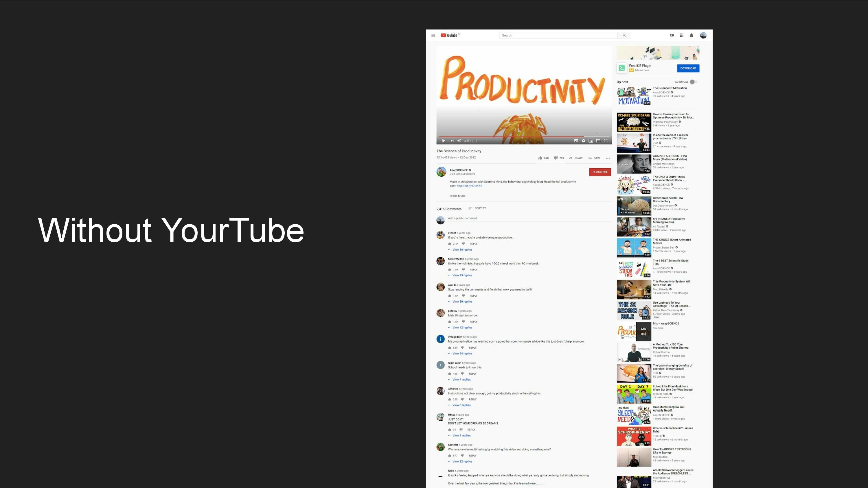Viewport: 868px width, 488px height.
Task: Click the video upload camera icon
Action: (671, 35)
